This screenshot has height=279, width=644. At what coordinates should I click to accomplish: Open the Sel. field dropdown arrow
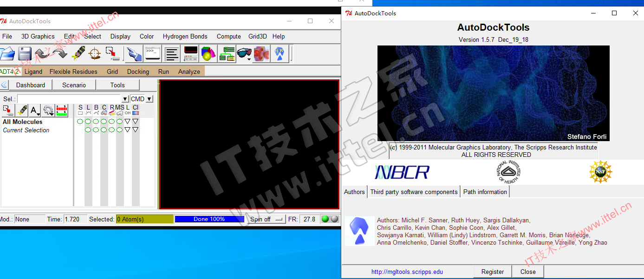(x=125, y=99)
